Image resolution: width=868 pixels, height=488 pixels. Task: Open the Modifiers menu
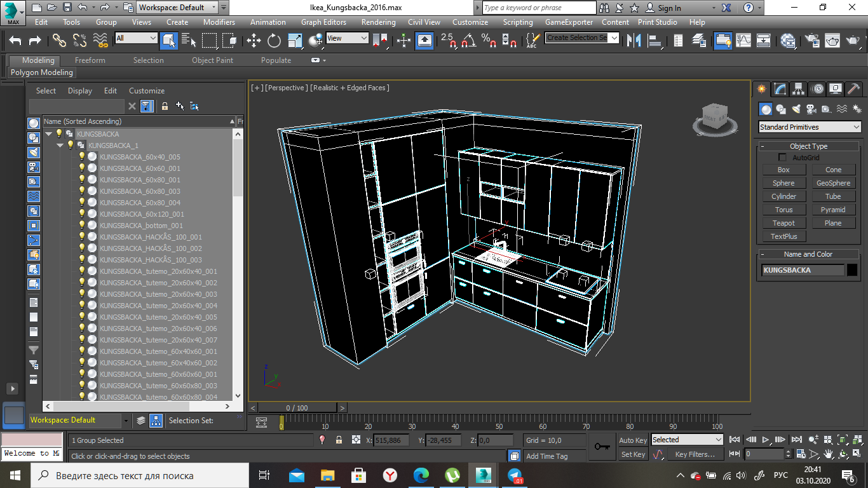[x=219, y=22]
